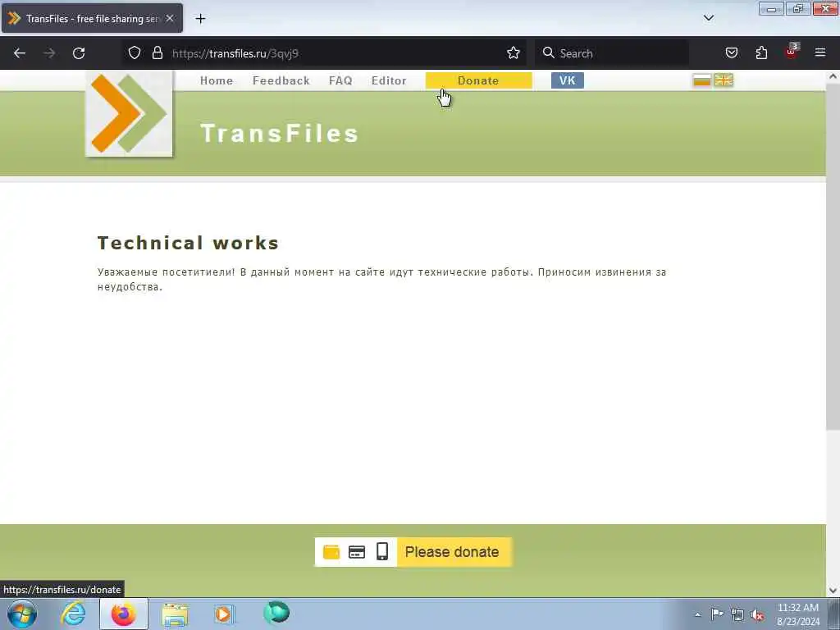This screenshot has height=630, width=840.
Task: Click the uBlock extension icon with badge
Action: coord(792,52)
